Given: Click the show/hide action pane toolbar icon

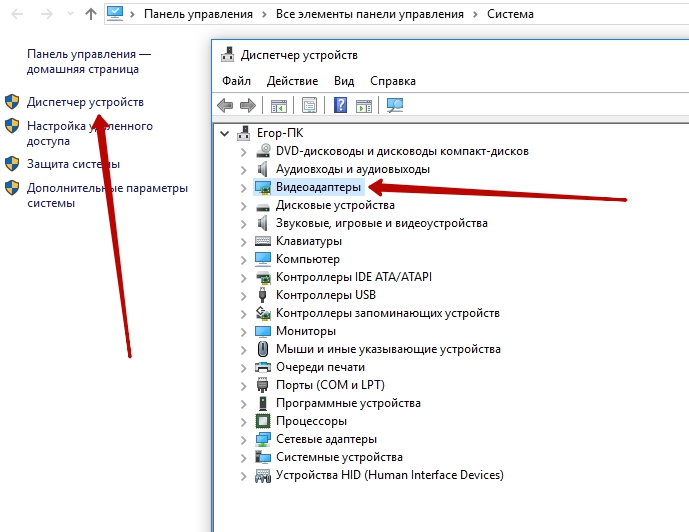Looking at the screenshot, I should coord(364,105).
